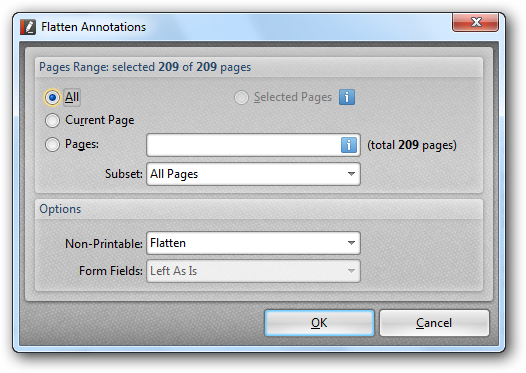Click the Flatten Annotations app icon in title bar
526x373 pixels.
[x=28, y=27]
